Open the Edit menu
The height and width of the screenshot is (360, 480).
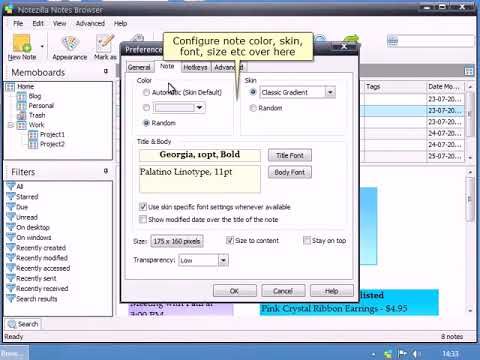click(38, 24)
